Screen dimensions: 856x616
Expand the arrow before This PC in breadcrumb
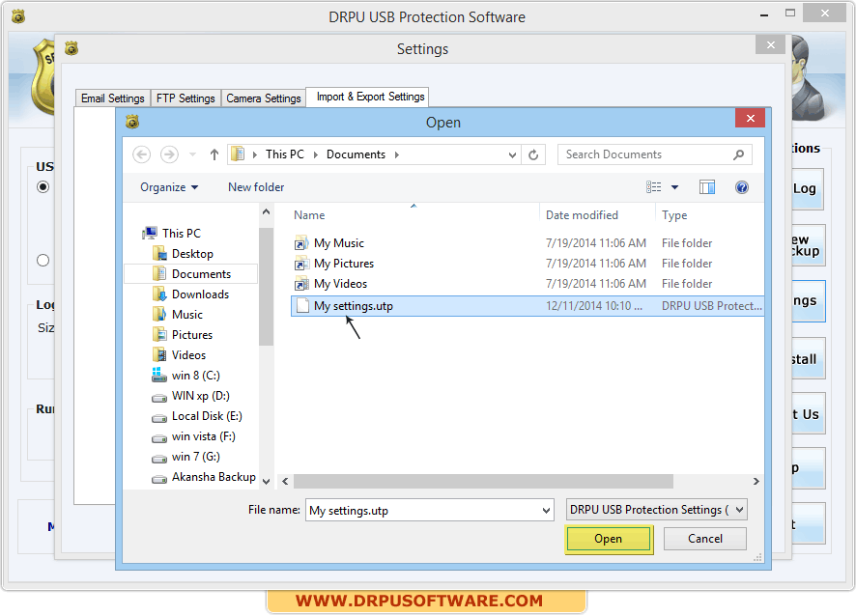tap(254, 154)
